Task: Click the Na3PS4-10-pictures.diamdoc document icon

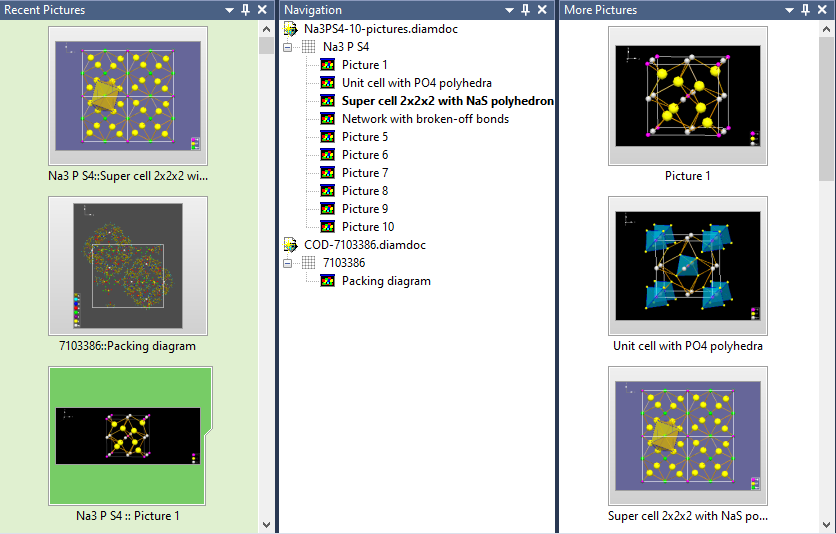Action: point(291,29)
